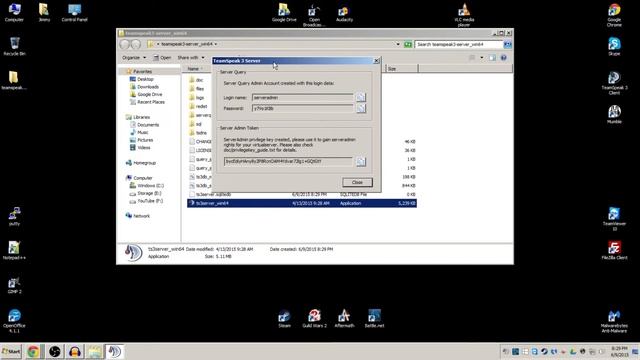Copy the Login name value to clipboard
This screenshot has width=640, height=360.
(360, 97)
